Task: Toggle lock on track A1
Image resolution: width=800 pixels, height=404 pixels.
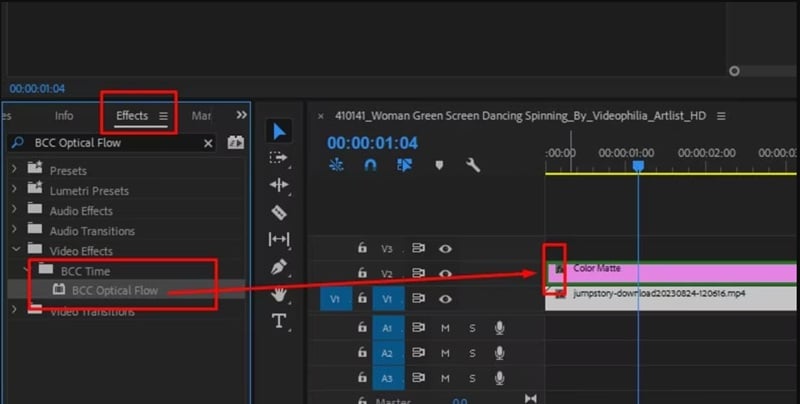Action: 362,327
